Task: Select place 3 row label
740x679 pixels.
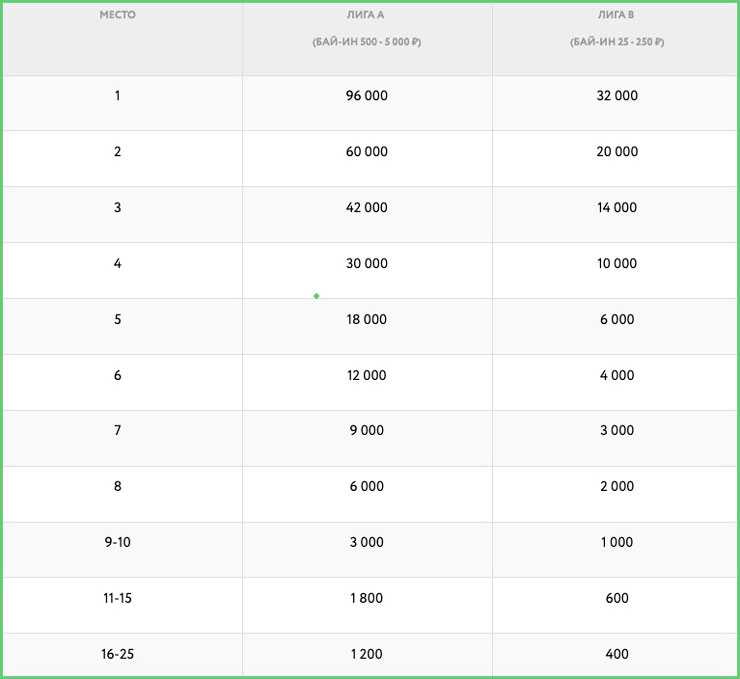Action: tap(117, 208)
